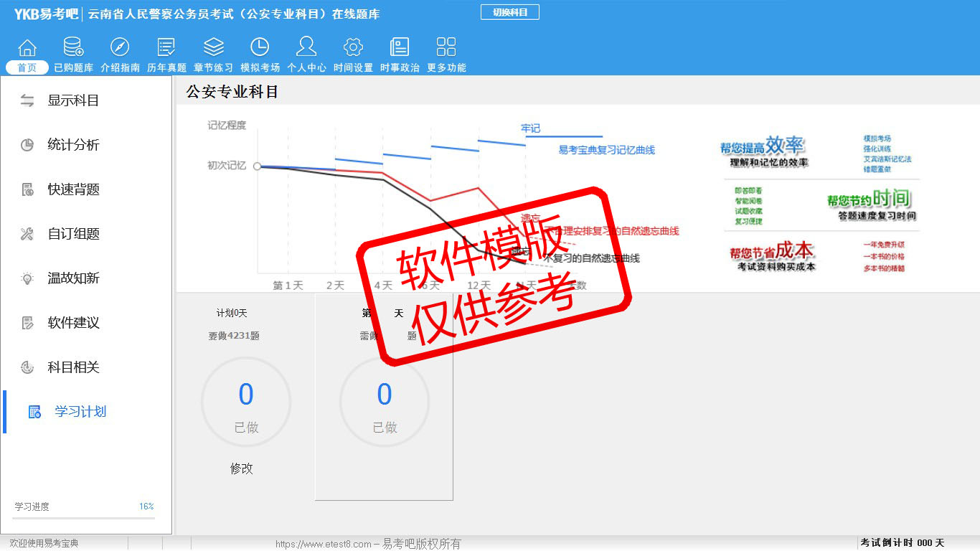Open 统计分析 sidebar item
The image size is (980, 551).
(73, 145)
